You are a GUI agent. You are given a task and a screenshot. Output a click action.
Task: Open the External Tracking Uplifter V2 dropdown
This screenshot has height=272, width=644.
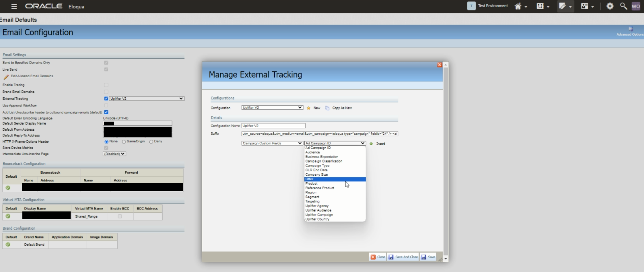pos(146,98)
